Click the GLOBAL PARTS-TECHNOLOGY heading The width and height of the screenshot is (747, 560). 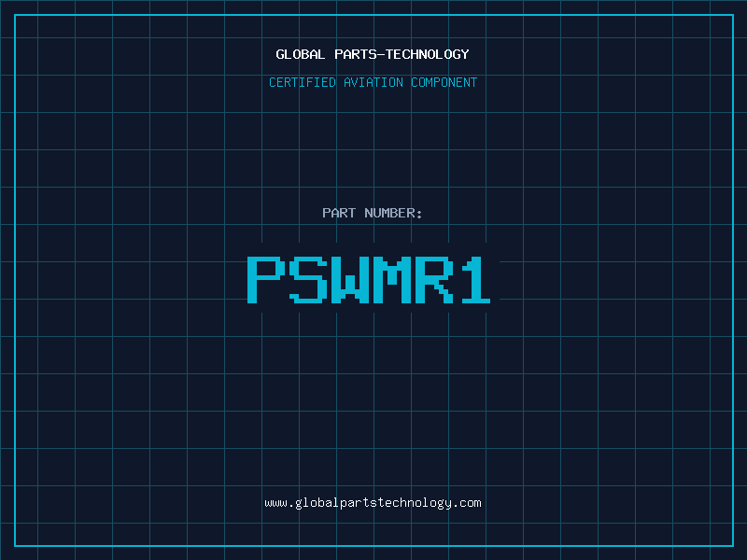[x=373, y=54]
